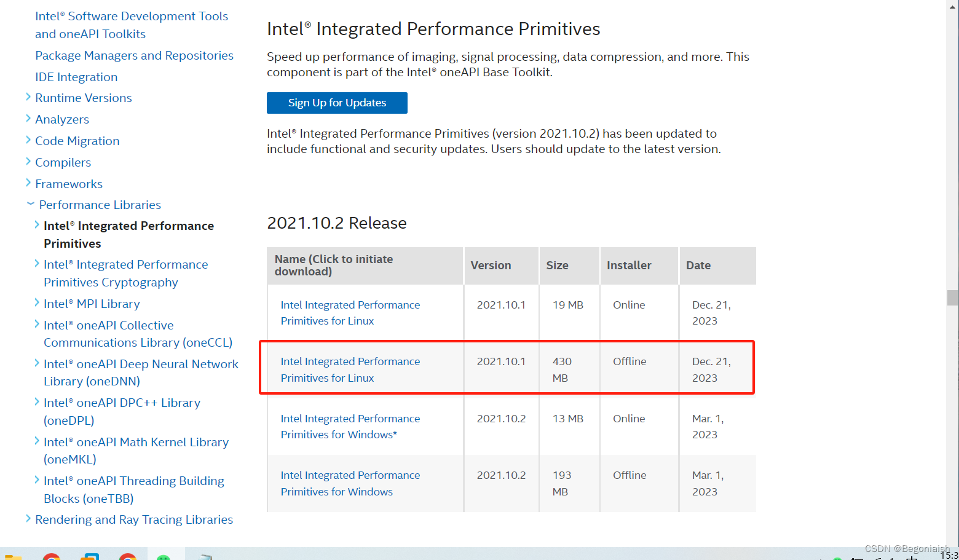Select version 2021.10.2 in the 193 MB row
Screen dimensions: 959x560
[501, 475]
